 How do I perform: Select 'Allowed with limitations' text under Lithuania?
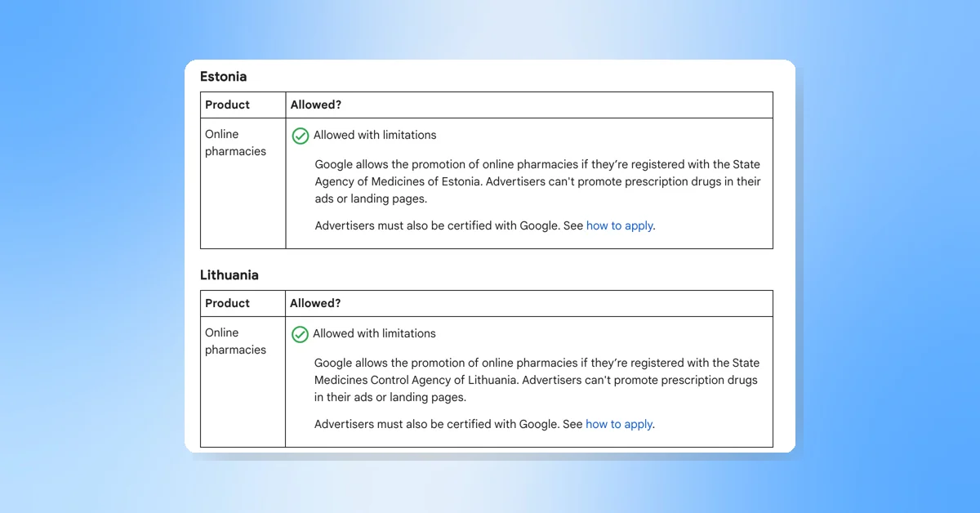click(x=375, y=333)
